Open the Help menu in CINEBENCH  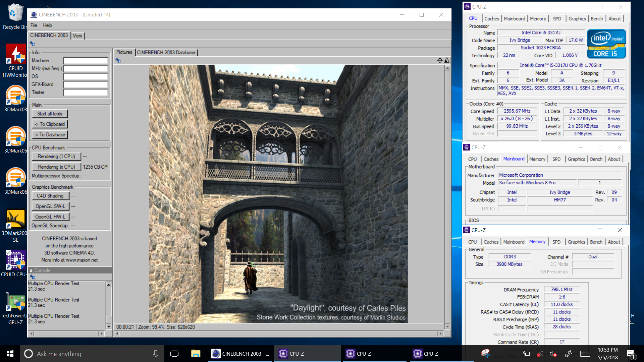coord(47,25)
